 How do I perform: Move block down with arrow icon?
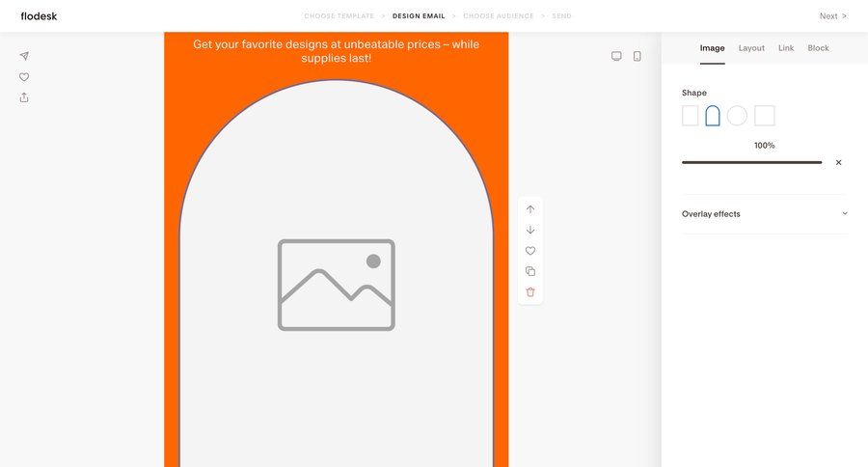[x=530, y=230]
